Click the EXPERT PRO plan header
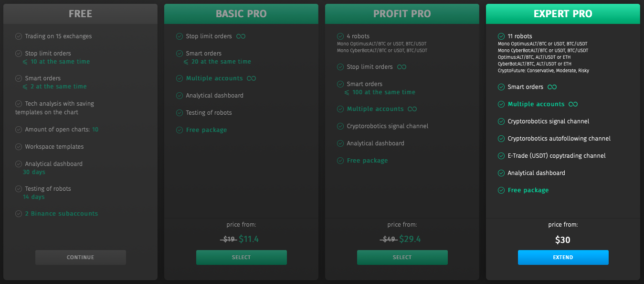The height and width of the screenshot is (284, 644). tap(563, 14)
